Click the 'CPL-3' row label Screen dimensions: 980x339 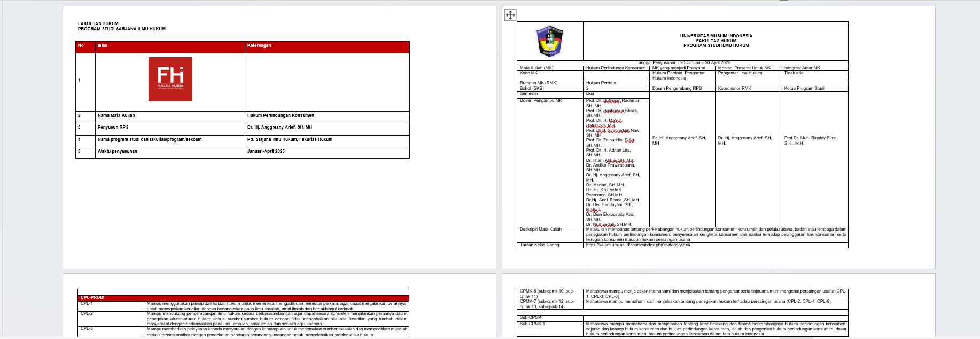coord(87,329)
